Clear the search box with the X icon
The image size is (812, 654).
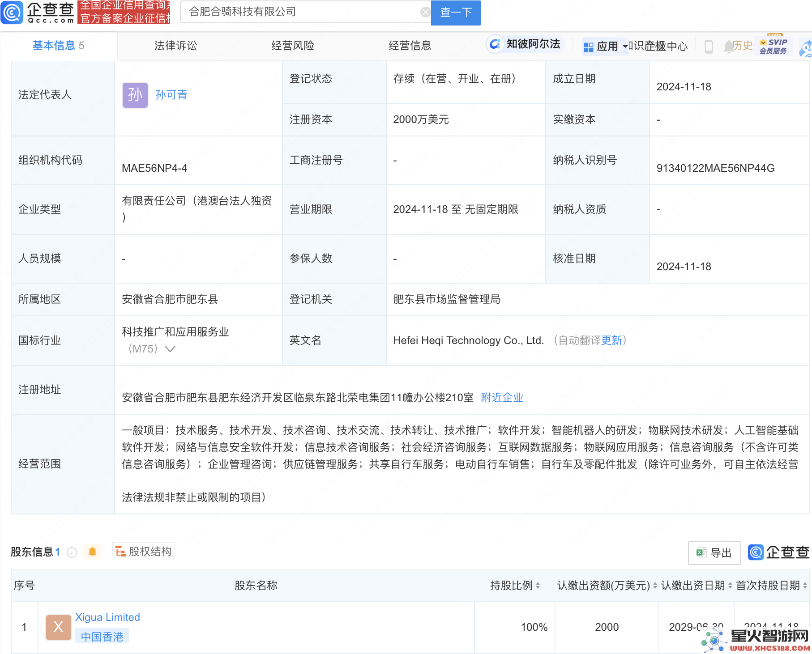click(425, 12)
